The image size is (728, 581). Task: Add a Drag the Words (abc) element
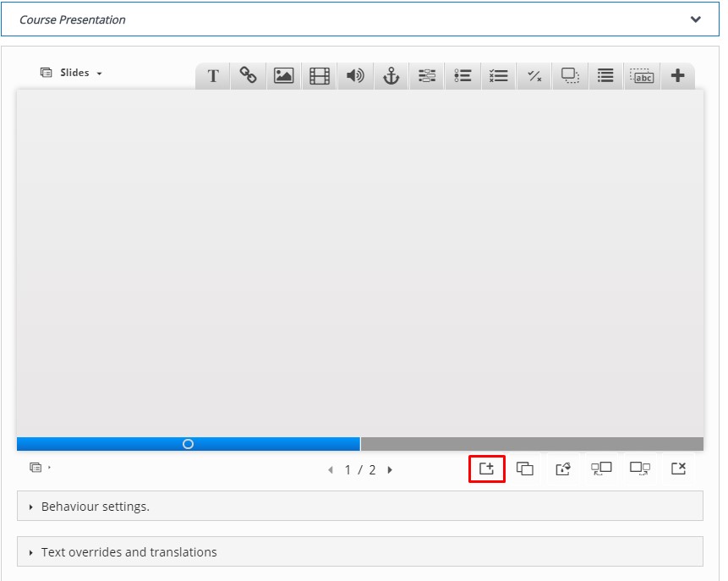coord(643,76)
